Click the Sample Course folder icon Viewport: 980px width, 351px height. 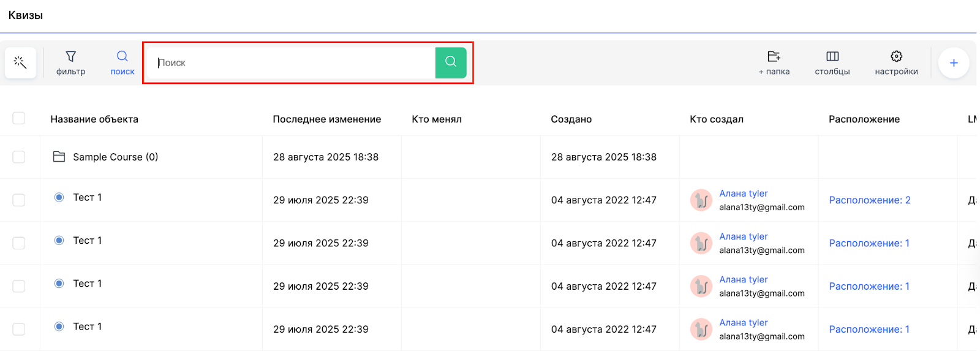(59, 157)
